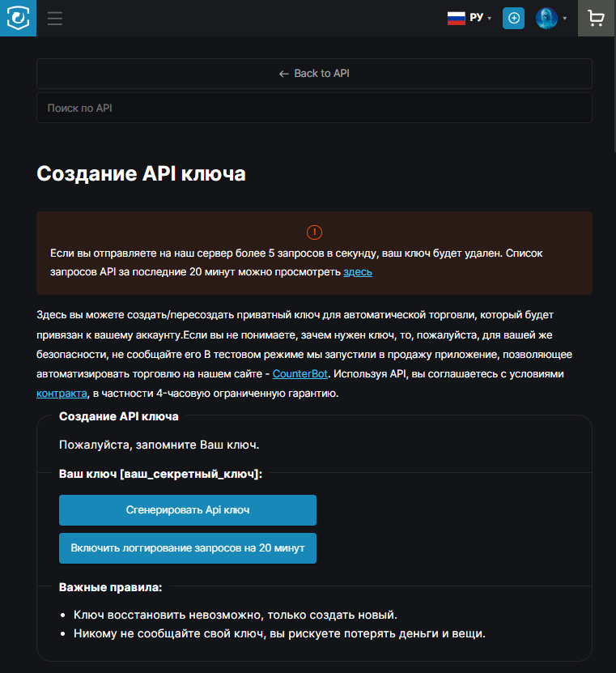Viewport: 616px width, 673px height.
Task: Click the circled plus icon in header
Action: coord(513,18)
